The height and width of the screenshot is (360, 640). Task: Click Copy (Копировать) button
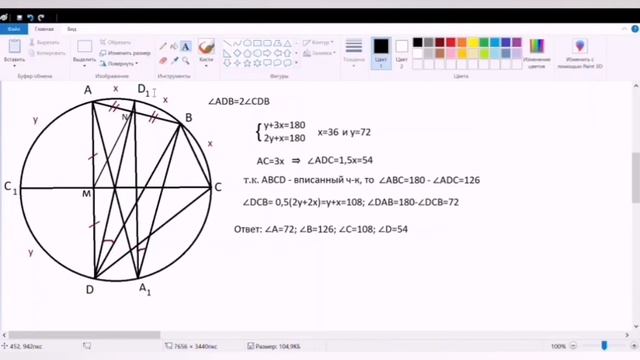tap(47, 53)
